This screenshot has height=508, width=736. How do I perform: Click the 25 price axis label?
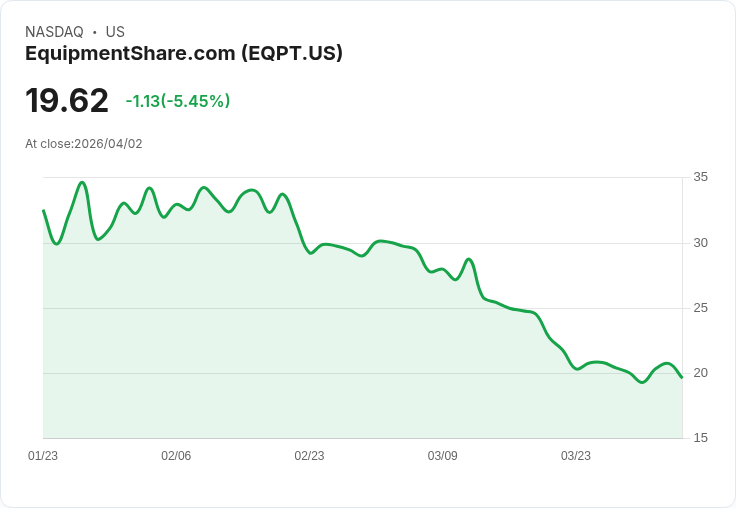click(700, 308)
